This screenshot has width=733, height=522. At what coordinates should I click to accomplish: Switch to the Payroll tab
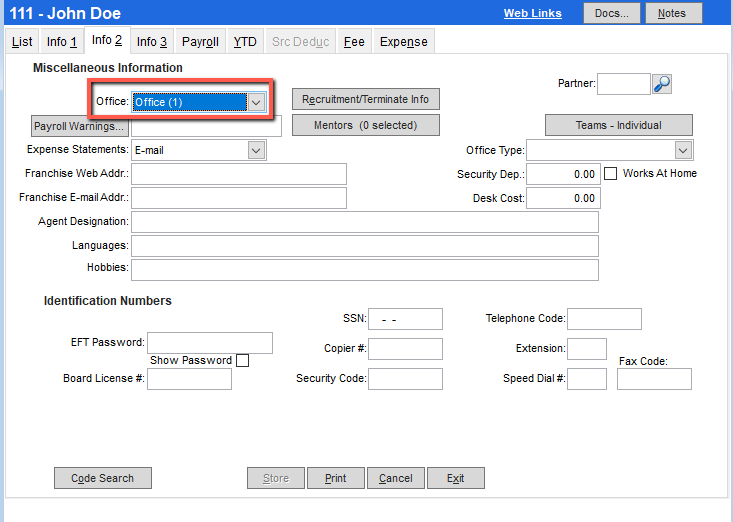point(200,42)
